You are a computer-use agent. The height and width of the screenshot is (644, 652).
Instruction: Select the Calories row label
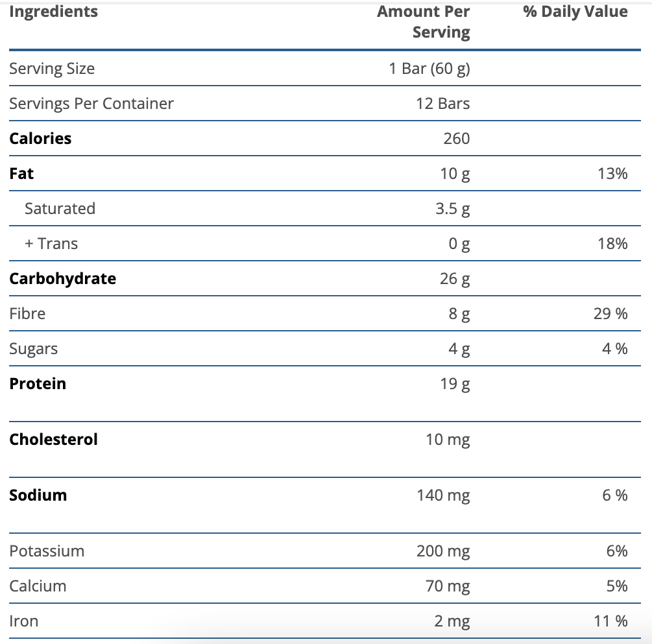[x=40, y=139]
